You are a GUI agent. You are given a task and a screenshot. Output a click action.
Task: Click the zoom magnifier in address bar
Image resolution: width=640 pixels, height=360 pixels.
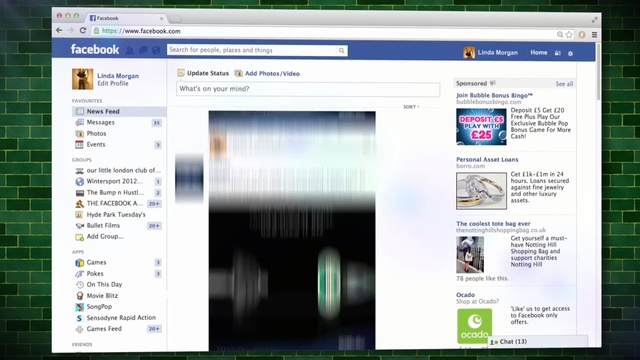pos(560,35)
